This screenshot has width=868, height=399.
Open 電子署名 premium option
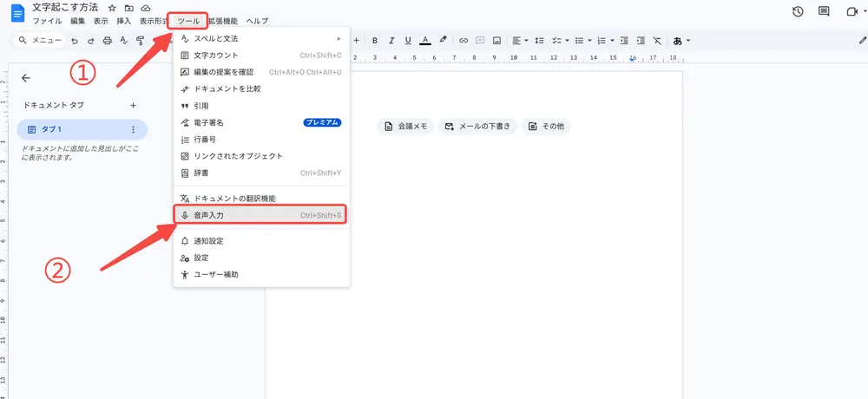261,122
